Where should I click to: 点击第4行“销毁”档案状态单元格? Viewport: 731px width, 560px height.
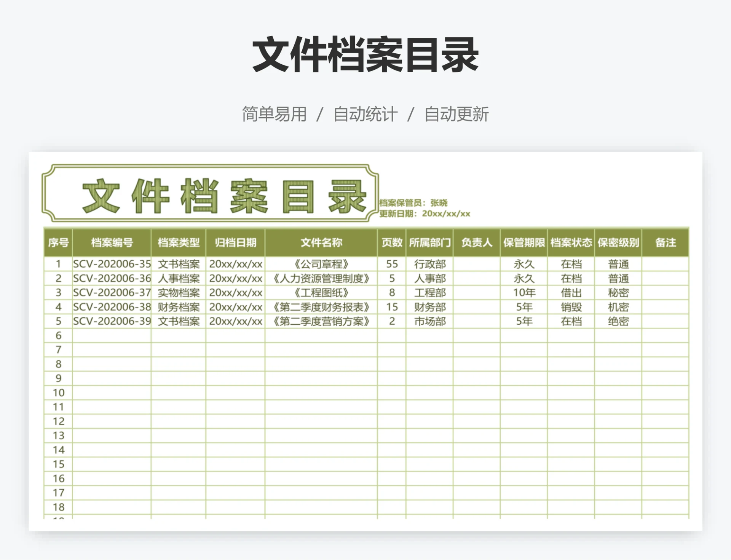(571, 307)
